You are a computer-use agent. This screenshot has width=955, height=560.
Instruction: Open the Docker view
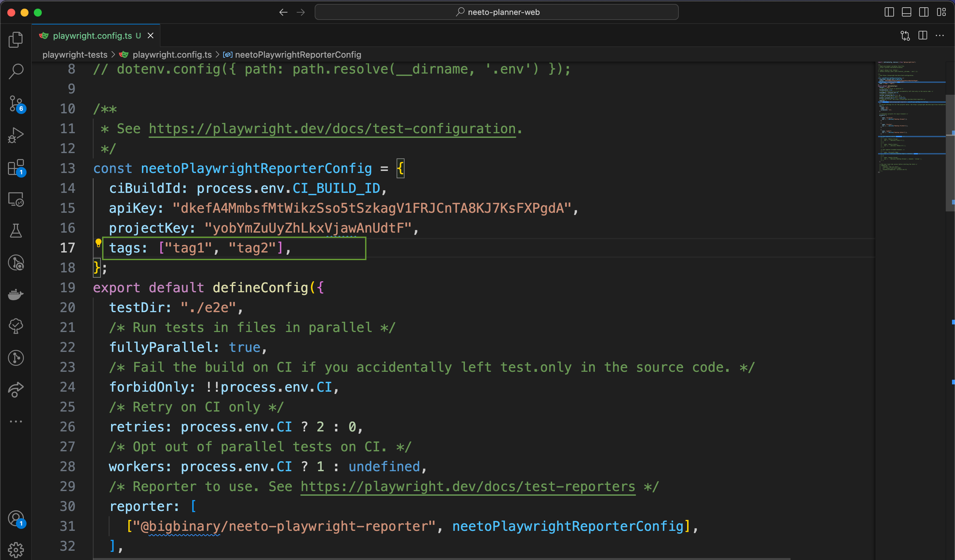click(x=16, y=294)
